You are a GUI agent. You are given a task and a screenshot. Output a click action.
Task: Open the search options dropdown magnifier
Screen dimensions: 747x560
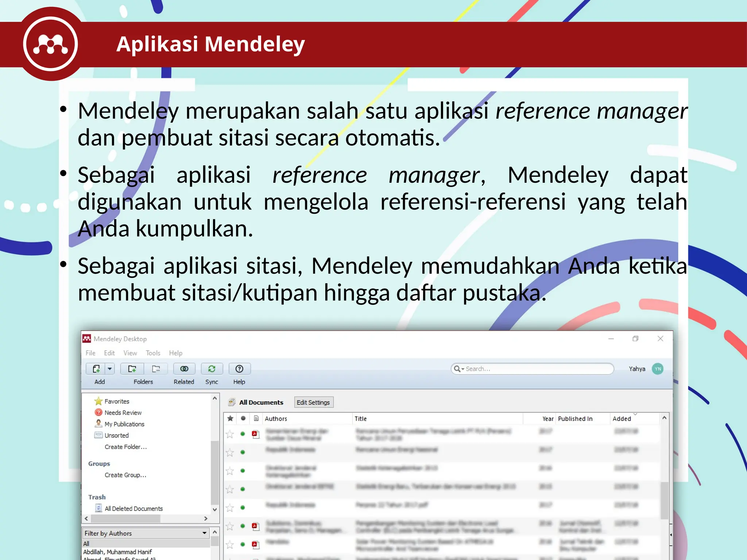[x=458, y=369]
